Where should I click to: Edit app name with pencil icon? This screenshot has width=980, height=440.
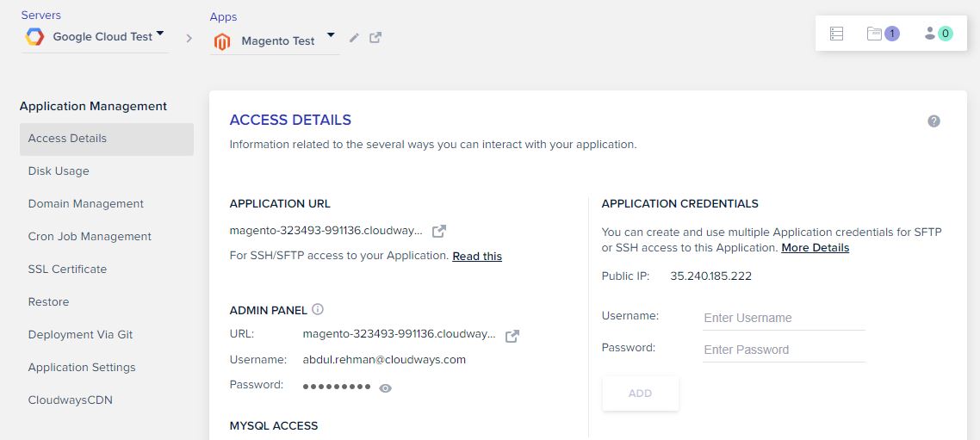pyautogui.click(x=354, y=38)
